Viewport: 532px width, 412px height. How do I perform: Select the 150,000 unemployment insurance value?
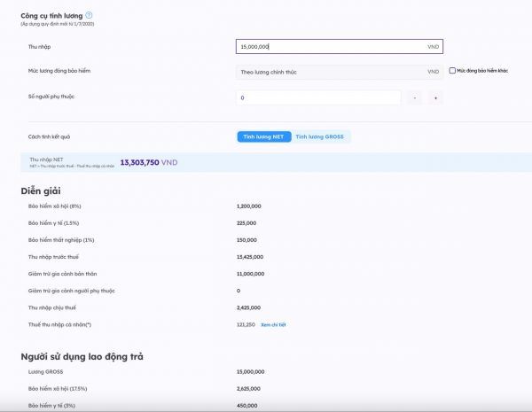246,240
